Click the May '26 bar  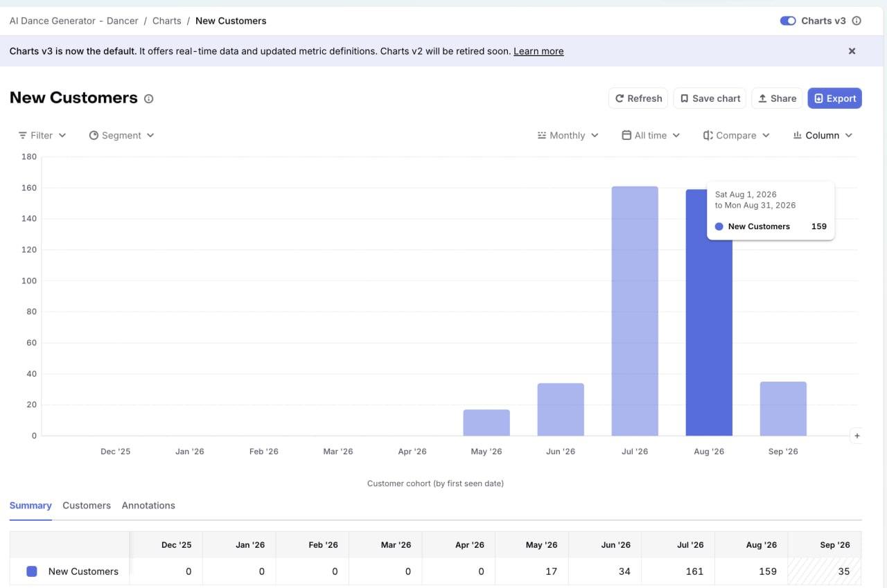pyautogui.click(x=486, y=422)
